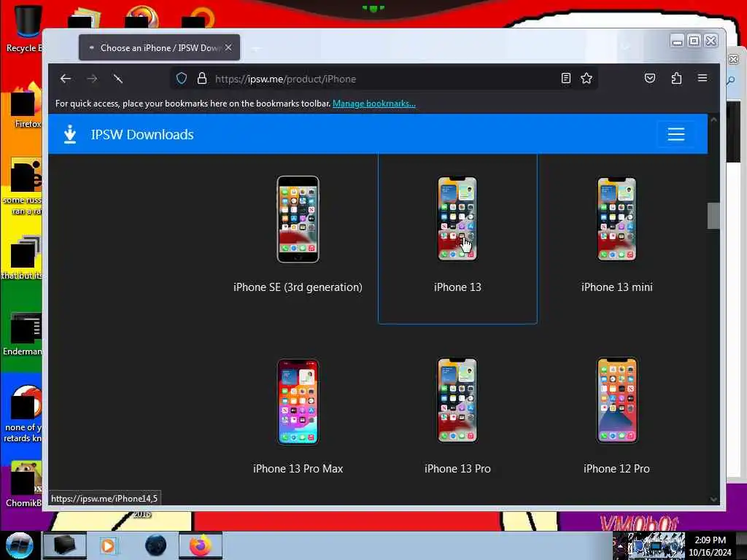Click the iPhone 12 Pro label
747x560 pixels.
[616, 469]
